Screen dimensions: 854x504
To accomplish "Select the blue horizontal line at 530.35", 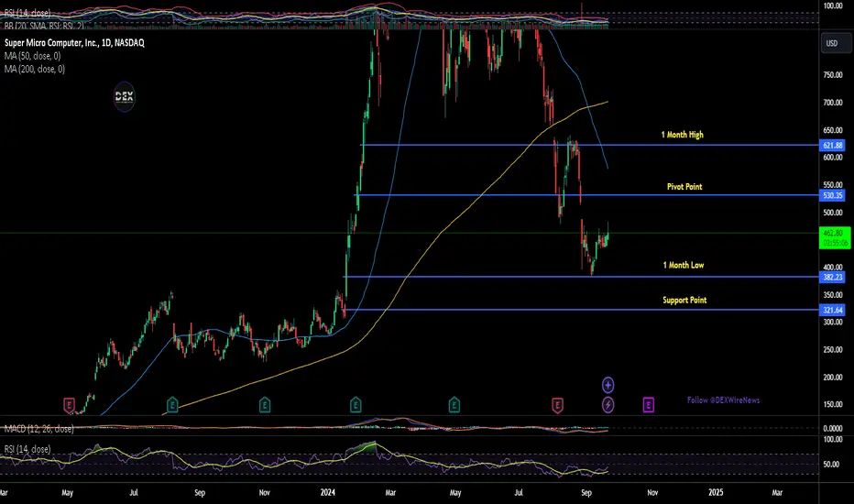I will click(586, 195).
